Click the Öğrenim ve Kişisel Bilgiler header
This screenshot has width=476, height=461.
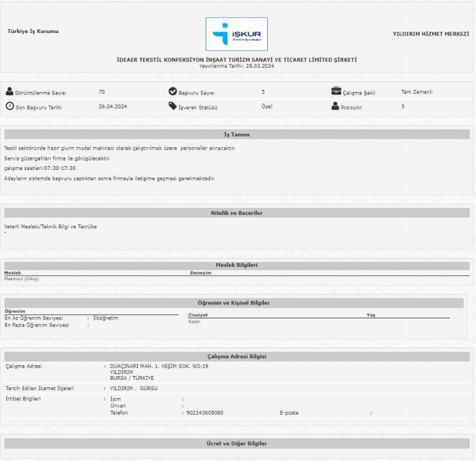tap(234, 303)
